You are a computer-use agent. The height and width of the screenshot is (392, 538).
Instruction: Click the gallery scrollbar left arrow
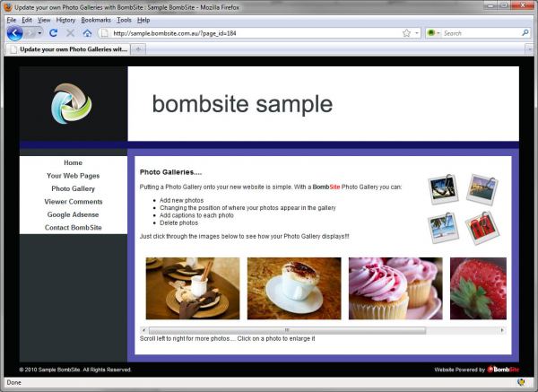pyautogui.click(x=144, y=330)
